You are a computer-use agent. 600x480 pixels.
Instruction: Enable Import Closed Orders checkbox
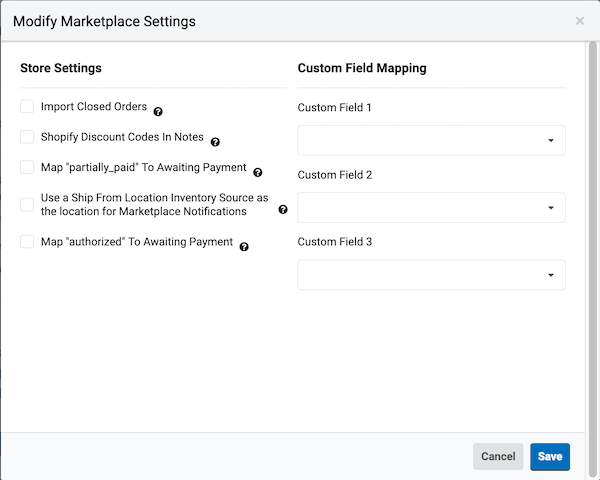[27, 106]
